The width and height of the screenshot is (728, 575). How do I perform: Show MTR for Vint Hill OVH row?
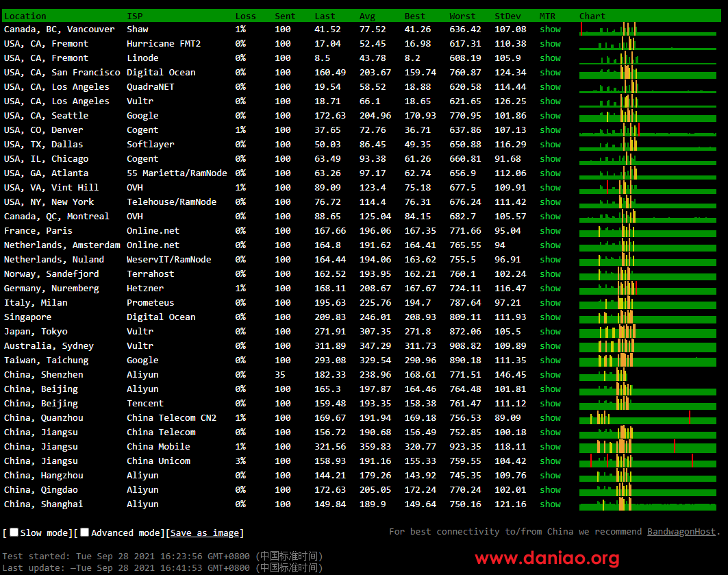coord(550,188)
